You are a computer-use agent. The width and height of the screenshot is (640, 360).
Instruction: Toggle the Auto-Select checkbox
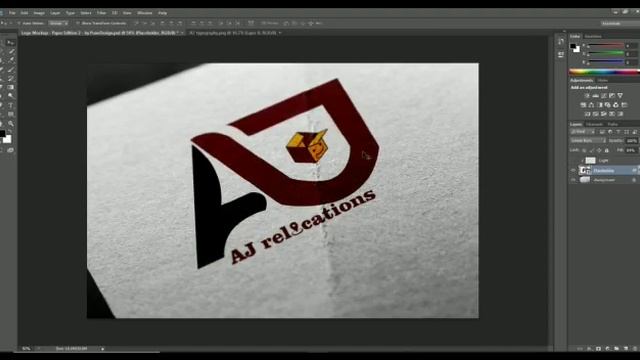(x=19, y=23)
